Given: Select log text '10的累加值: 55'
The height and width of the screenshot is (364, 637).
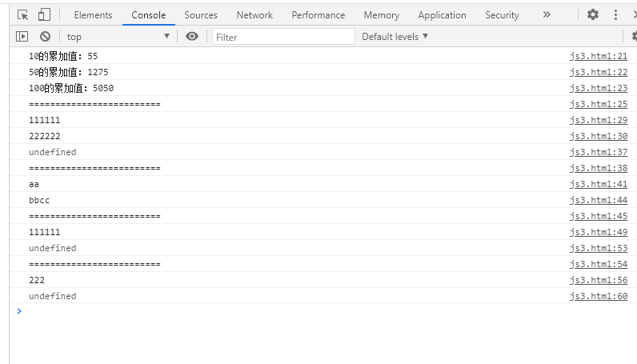Looking at the screenshot, I should (63, 56).
